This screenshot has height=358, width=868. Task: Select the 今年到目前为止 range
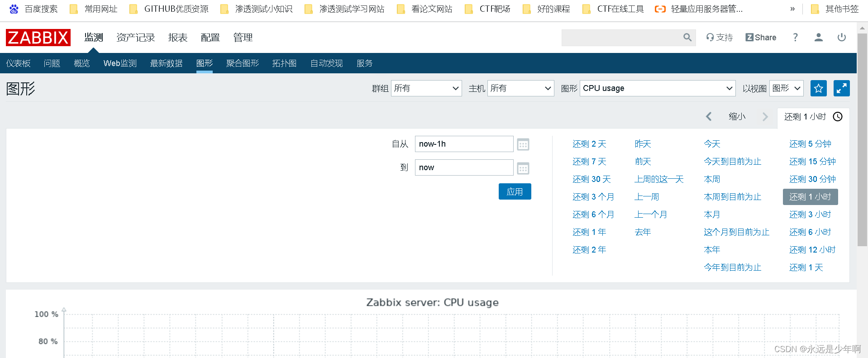pos(733,267)
